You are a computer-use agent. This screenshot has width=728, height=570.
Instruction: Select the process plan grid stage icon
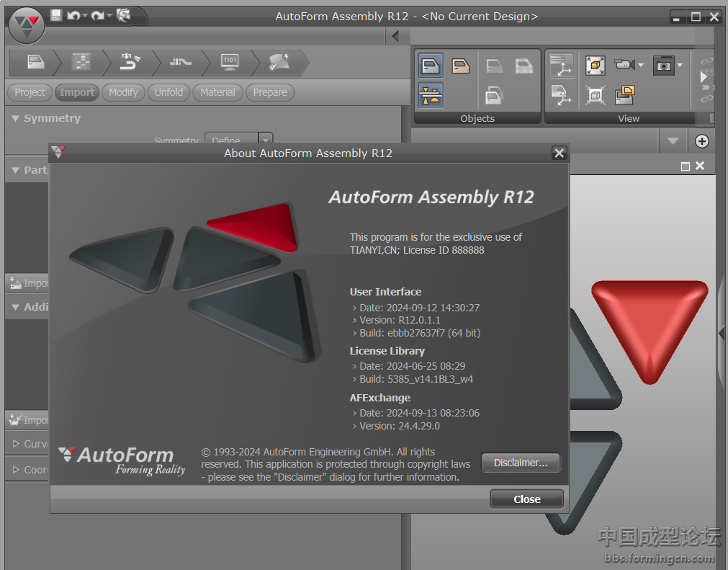(x=81, y=62)
